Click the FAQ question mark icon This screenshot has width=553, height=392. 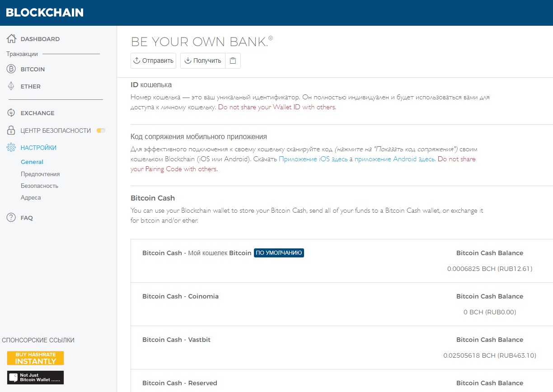coord(11,218)
